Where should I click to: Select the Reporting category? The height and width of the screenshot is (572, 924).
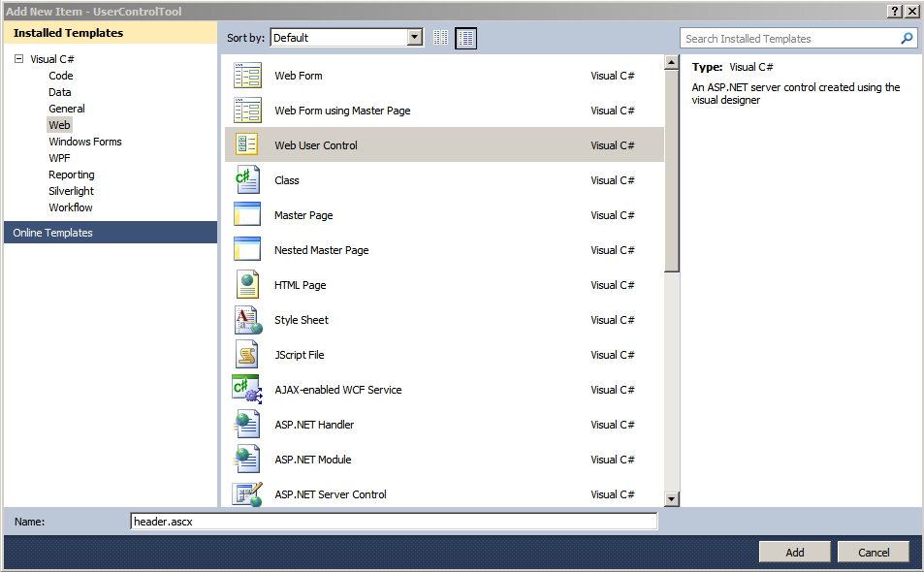[72, 175]
